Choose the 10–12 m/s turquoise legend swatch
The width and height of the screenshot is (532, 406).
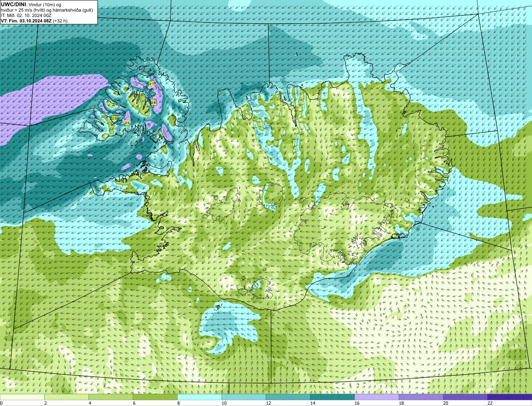click(244, 397)
